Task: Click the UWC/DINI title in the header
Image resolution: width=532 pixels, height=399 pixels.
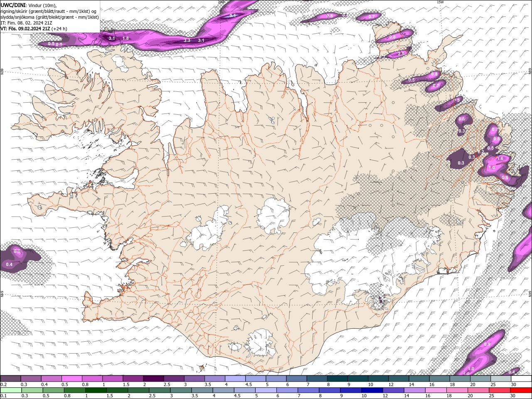Action: (12, 5)
